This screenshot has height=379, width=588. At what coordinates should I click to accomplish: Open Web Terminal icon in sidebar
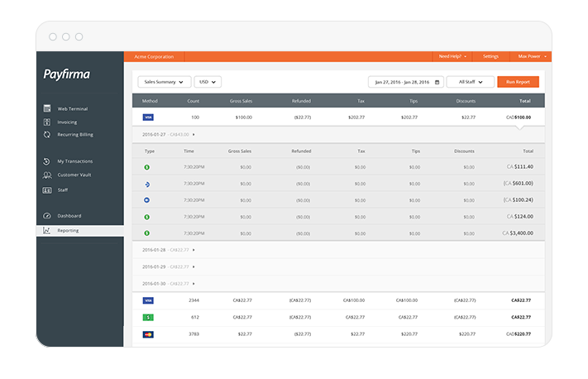click(x=47, y=108)
